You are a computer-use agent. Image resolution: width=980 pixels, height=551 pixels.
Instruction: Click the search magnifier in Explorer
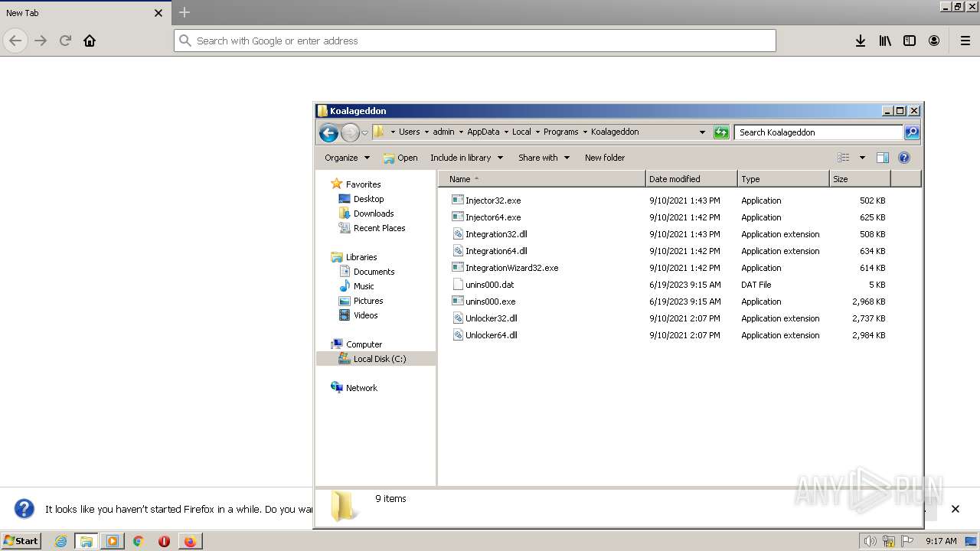[x=911, y=132]
